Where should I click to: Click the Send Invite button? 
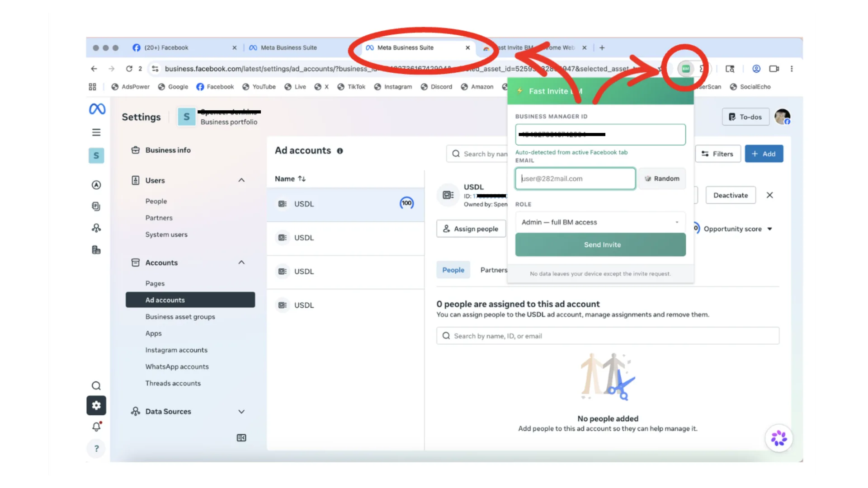(x=600, y=244)
